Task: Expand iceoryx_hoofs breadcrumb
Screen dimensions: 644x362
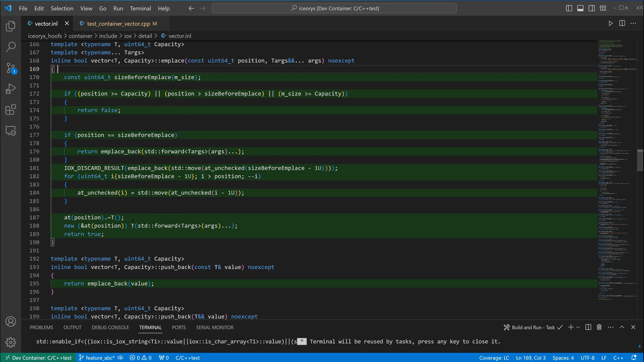Action: pyautogui.click(x=45, y=36)
